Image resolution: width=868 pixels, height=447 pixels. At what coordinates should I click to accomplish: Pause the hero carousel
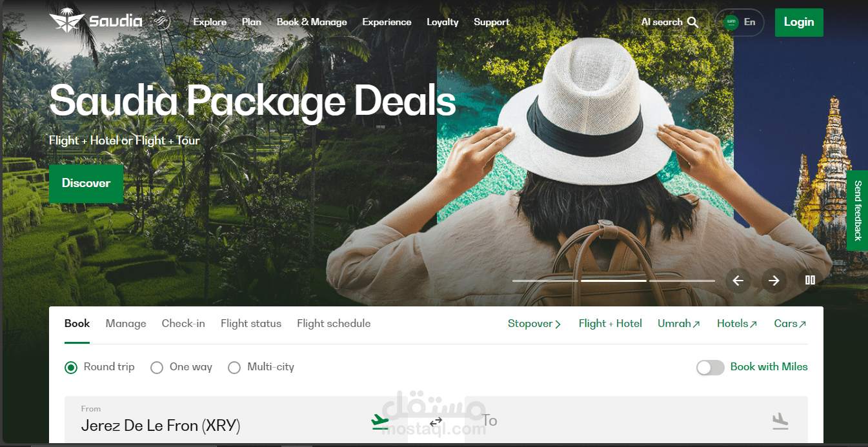pyautogui.click(x=810, y=280)
